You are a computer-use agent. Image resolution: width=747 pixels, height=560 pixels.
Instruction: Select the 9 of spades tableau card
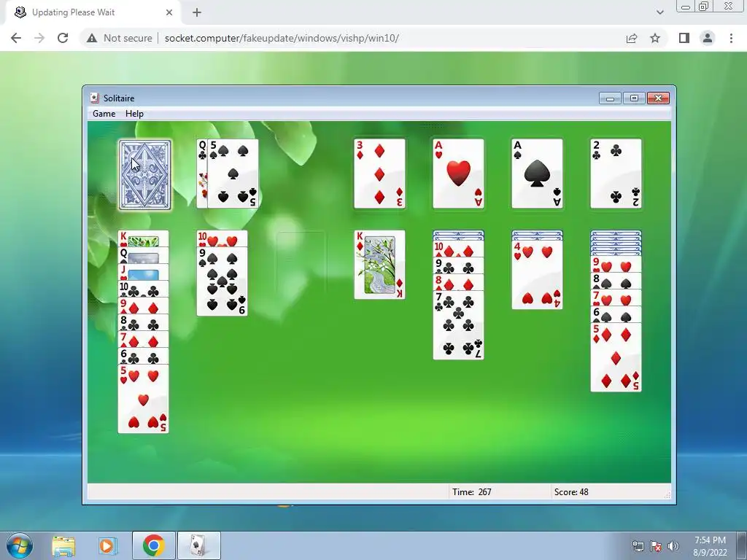[x=222, y=281]
